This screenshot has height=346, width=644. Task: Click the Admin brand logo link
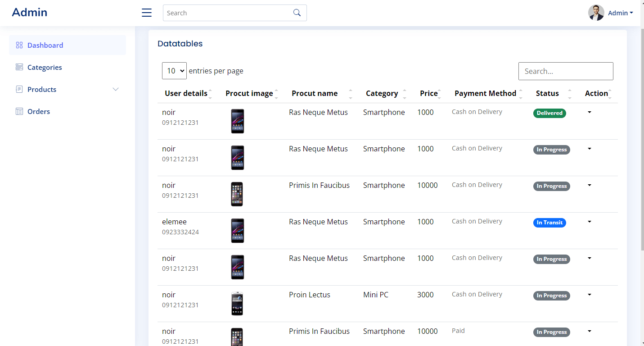[30, 12]
